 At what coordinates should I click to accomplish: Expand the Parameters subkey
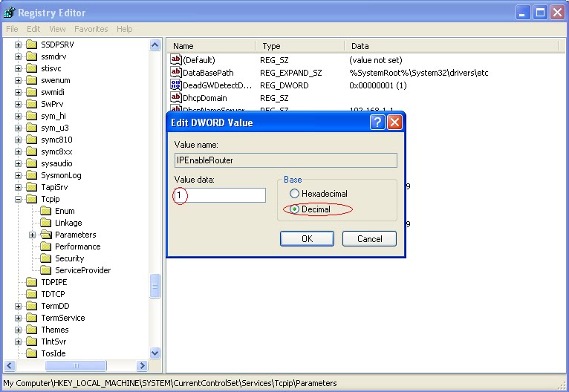[32, 235]
